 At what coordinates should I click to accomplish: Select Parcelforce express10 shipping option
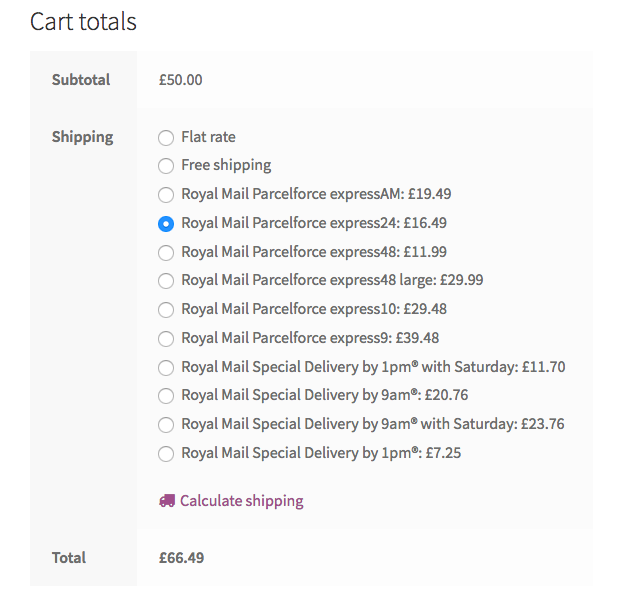[x=166, y=310]
